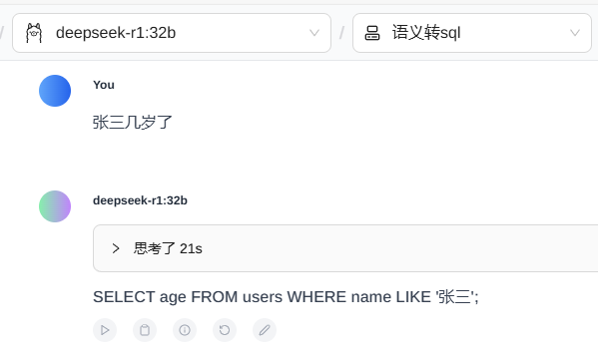This screenshot has height=364, width=598.
Task: Regenerate the response with the circular arrow icon
Action: (x=225, y=330)
